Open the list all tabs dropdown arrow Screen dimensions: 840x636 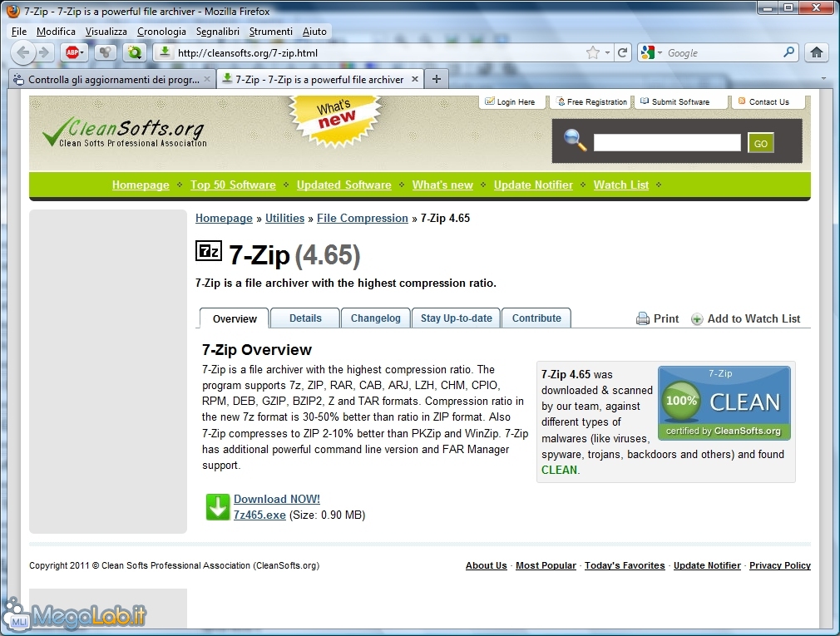(824, 80)
